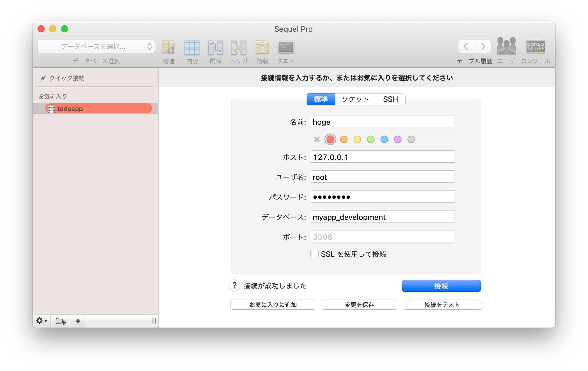
Task: Enable the SSL を使用して接続 checkbox
Action: pos(315,254)
